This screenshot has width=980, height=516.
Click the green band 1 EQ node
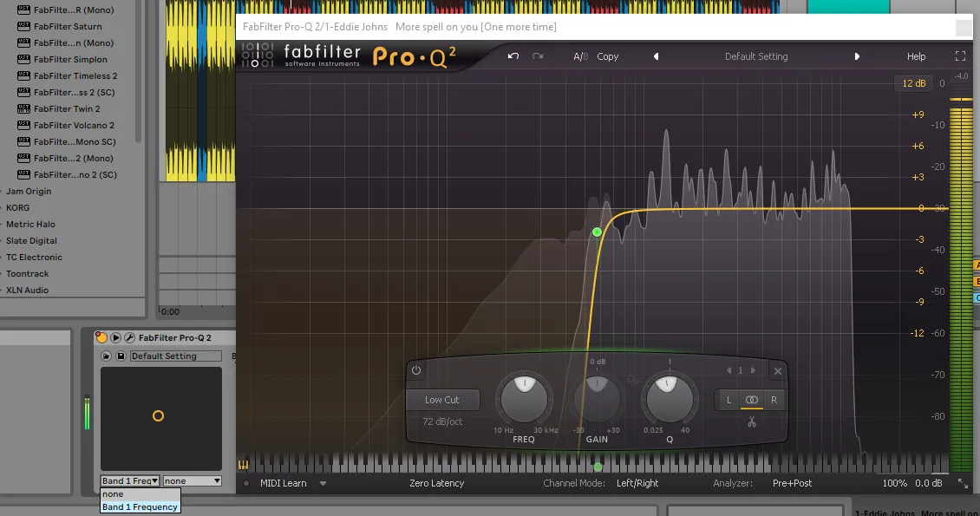tap(597, 232)
